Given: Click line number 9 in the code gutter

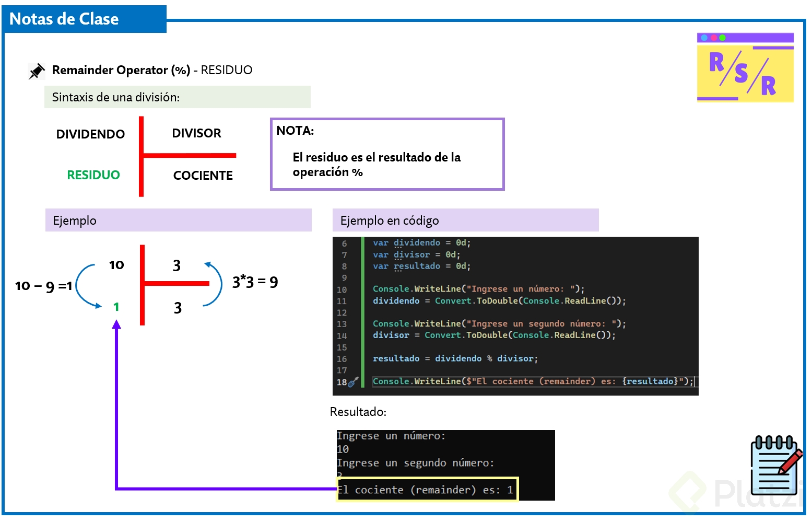Looking at the screenshot, I should 344,278.
